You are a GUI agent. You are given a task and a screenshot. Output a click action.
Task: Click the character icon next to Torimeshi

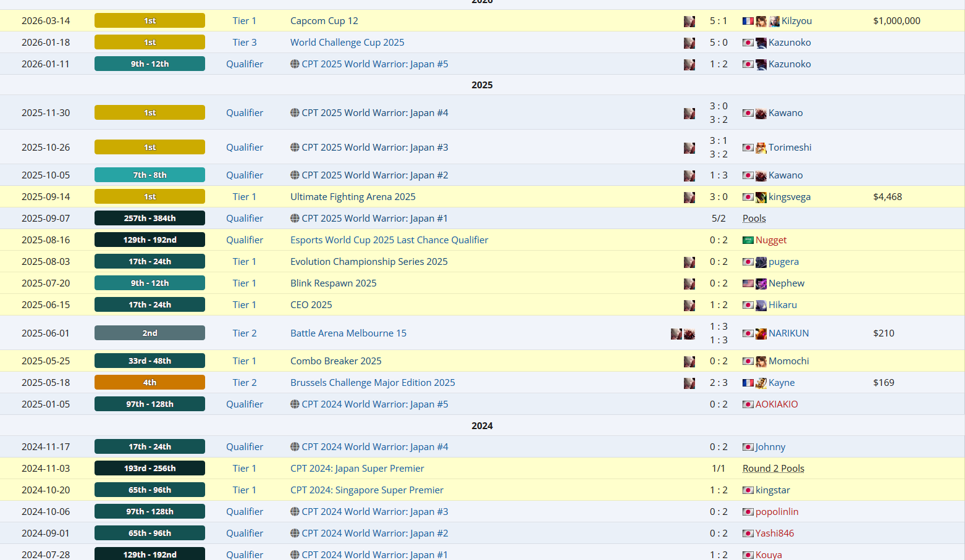pyautogui.click(x=761, y=148)
